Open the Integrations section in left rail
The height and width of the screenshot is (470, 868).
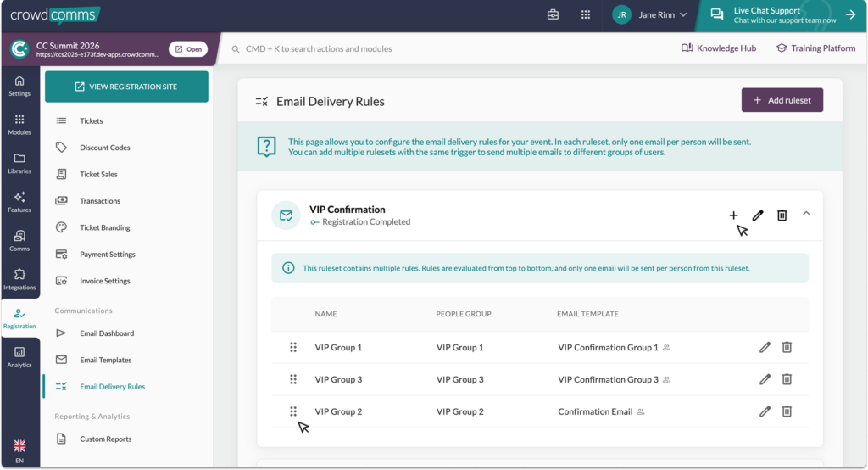click(19, 279)
